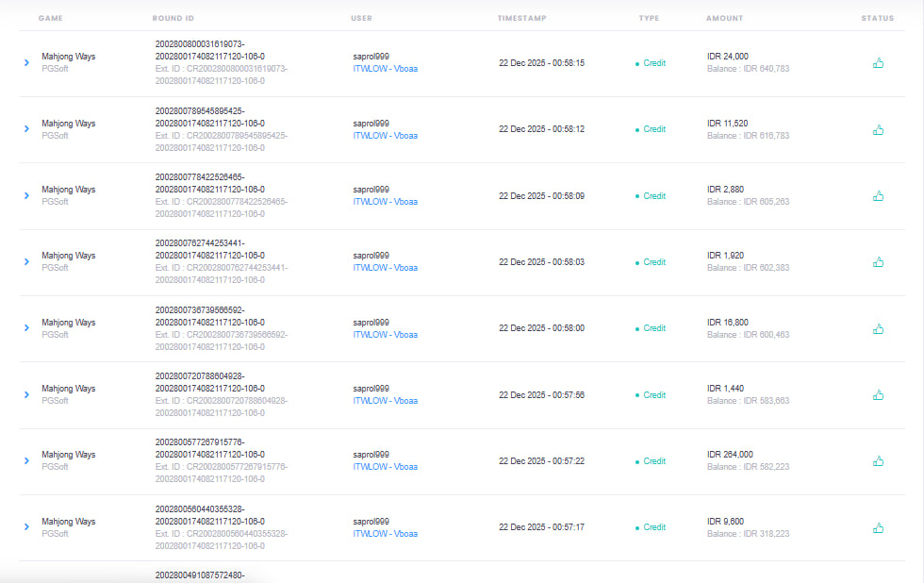Expand the row timestamped 00:58:15

tap(26, 62)
